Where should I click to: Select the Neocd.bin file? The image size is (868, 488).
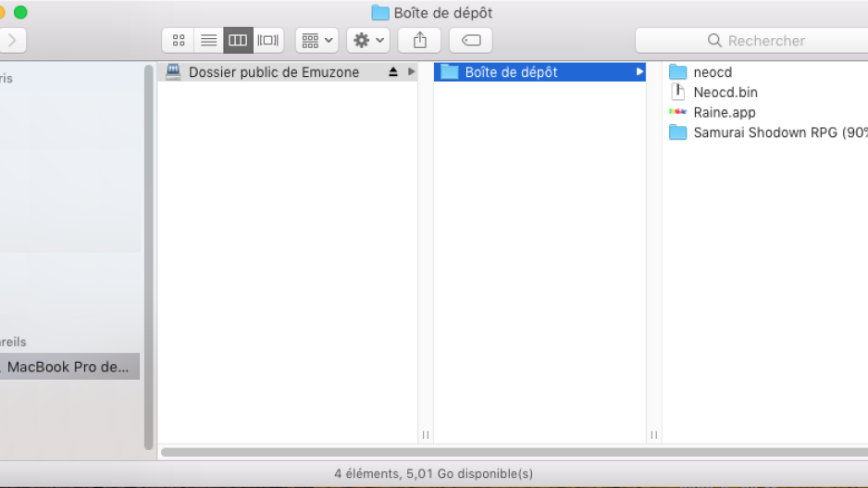point(725,93)
